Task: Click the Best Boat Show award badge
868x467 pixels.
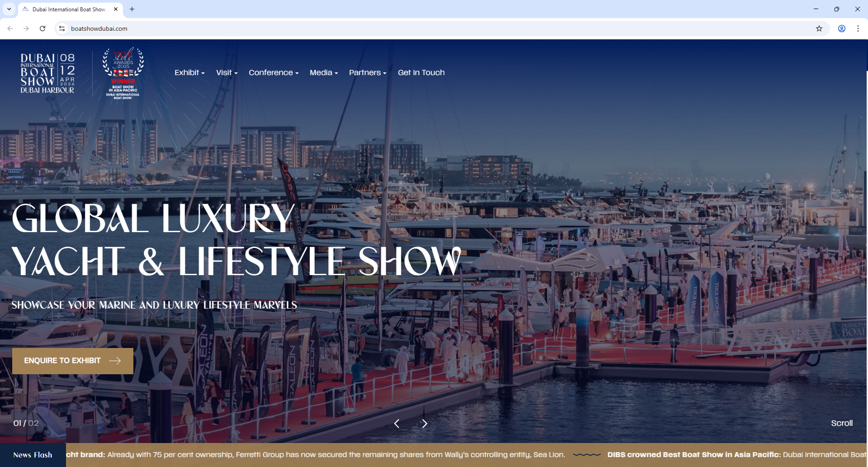Action: (x=123, y=72)
